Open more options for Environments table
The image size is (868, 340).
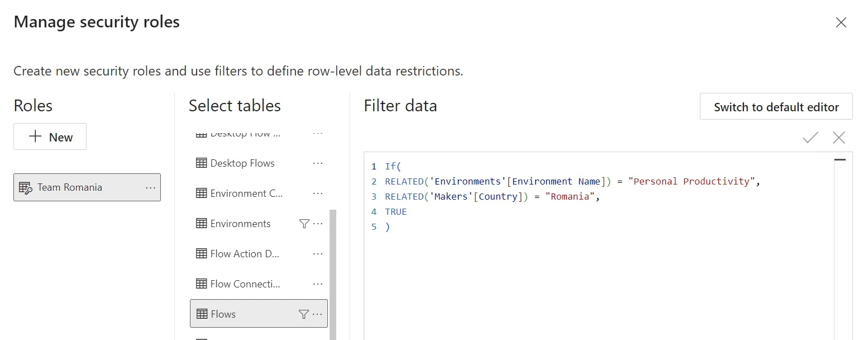pyautogui.click(x=318, y=224)
